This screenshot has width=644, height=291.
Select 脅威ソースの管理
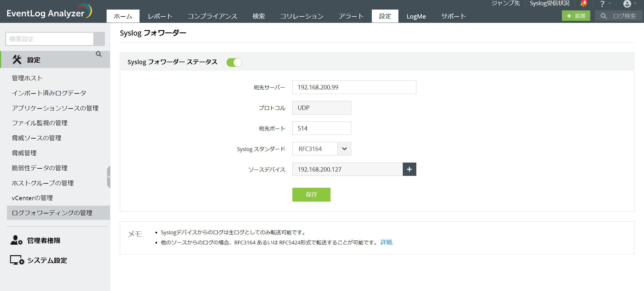tap(36, 138)
